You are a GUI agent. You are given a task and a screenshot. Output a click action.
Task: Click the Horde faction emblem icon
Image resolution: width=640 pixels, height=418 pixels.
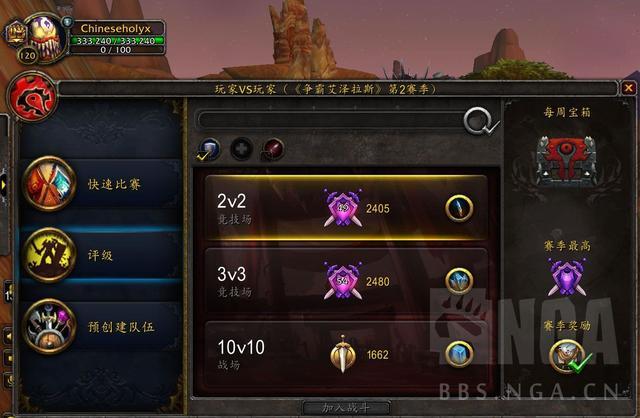click(x=32, y=97)
